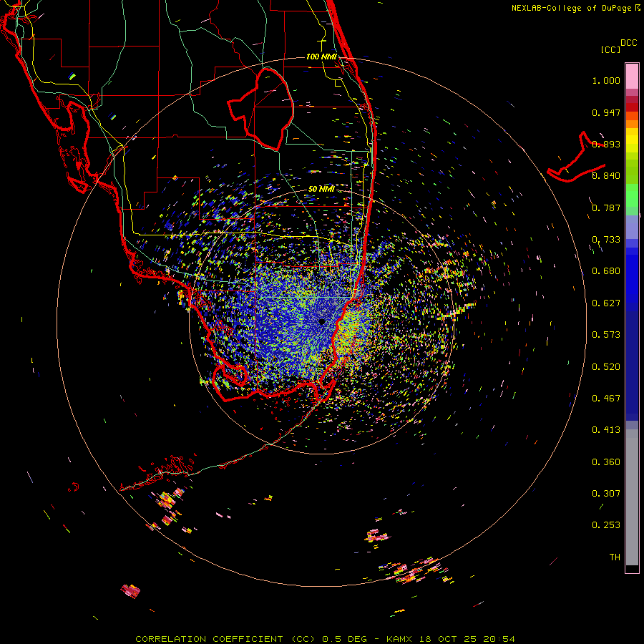Click the 0.947 legend value

pyautogui.click(x=606, y=112)
